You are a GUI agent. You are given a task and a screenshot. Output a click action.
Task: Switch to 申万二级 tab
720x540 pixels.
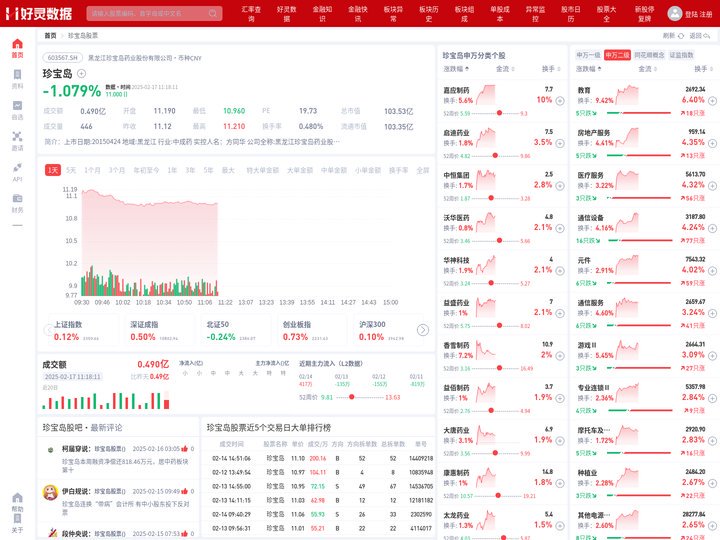(x=617, y=55)
